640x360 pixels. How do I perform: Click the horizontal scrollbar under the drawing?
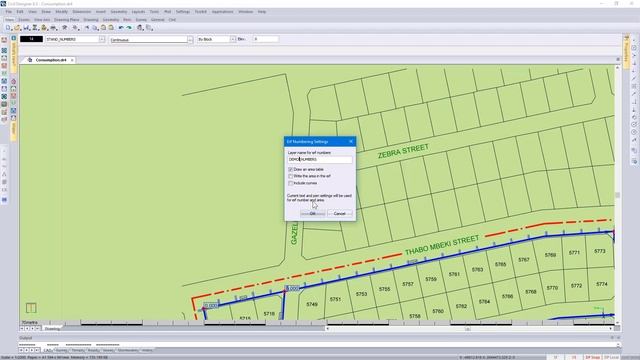click(x=468, y=329)
